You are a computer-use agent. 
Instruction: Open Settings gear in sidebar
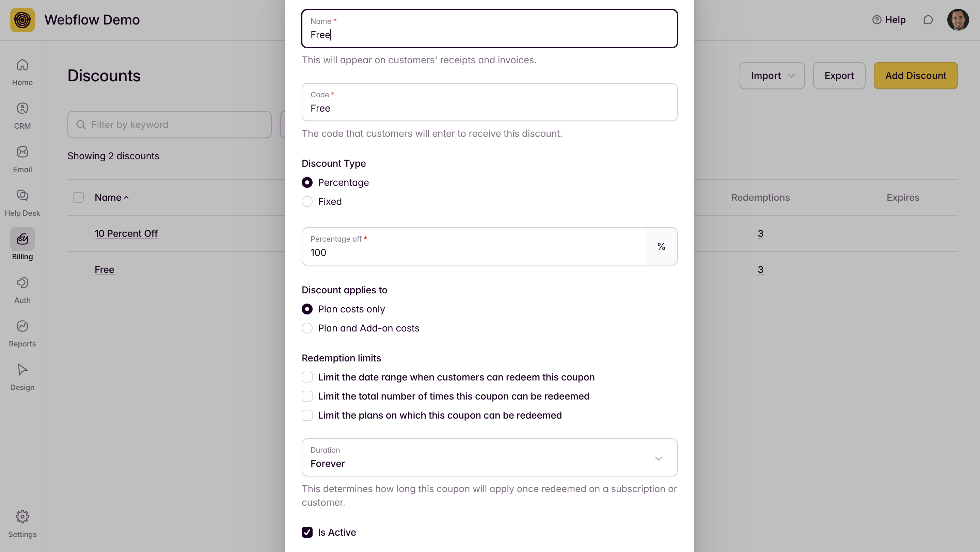(22, 517)
